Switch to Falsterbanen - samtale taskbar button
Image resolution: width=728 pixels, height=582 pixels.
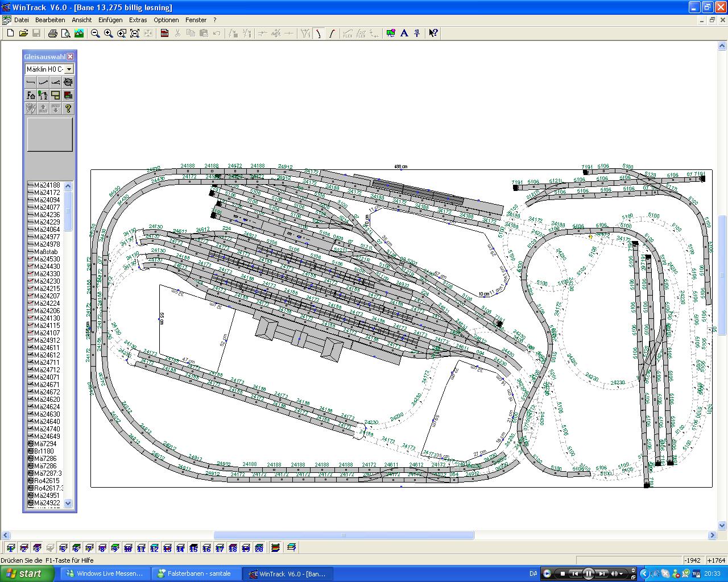pyautogui.click(x=197, y=573)
